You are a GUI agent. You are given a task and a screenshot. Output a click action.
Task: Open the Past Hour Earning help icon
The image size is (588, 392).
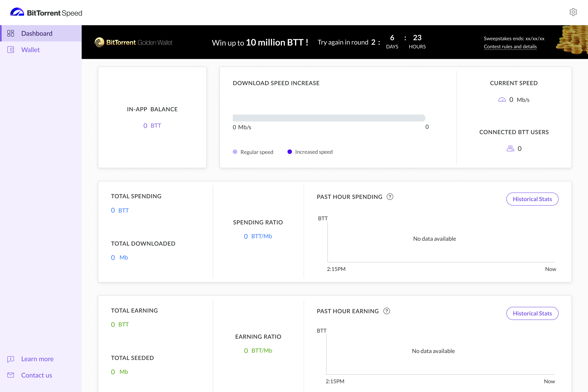(x=386, y=311)
